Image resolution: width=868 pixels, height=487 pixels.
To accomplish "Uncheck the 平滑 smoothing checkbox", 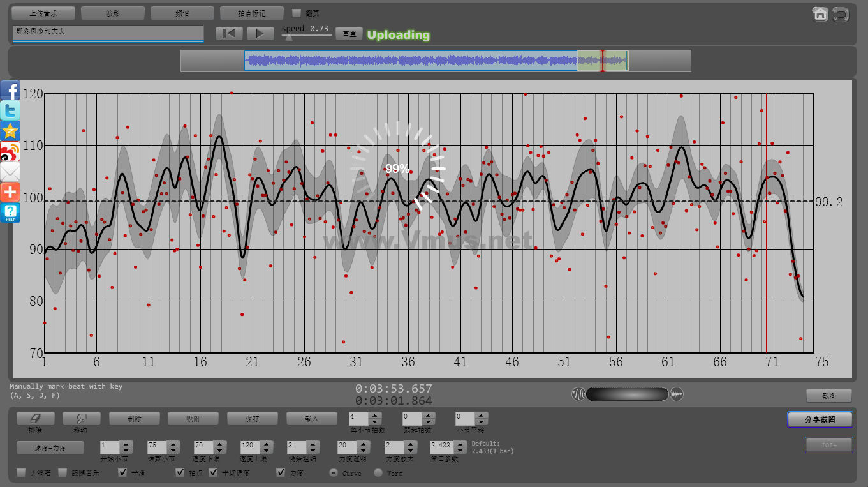I will pyautogui.click(x=123, y=473).
